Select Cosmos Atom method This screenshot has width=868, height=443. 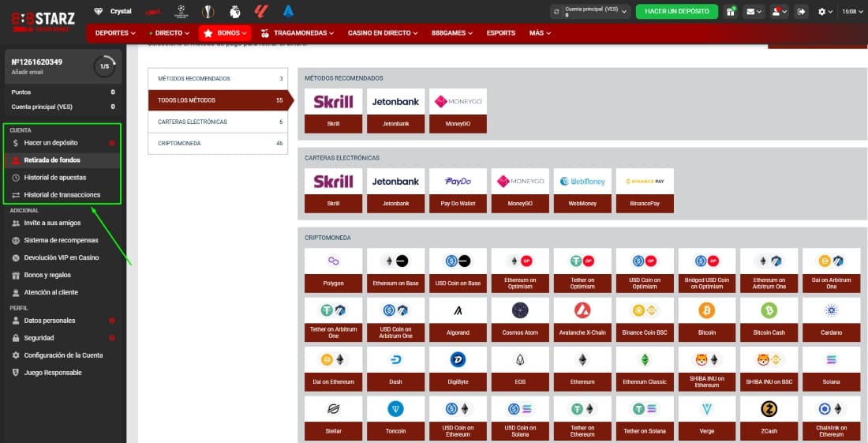[520, 320]
